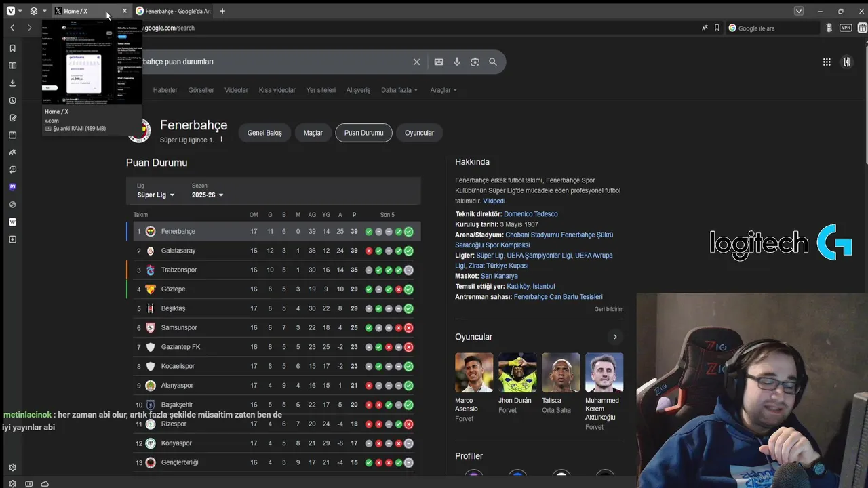Open the History panel in sidebar
Image resolution: width=868 pixels, height=488 pixels.
[x=12, y=100]
